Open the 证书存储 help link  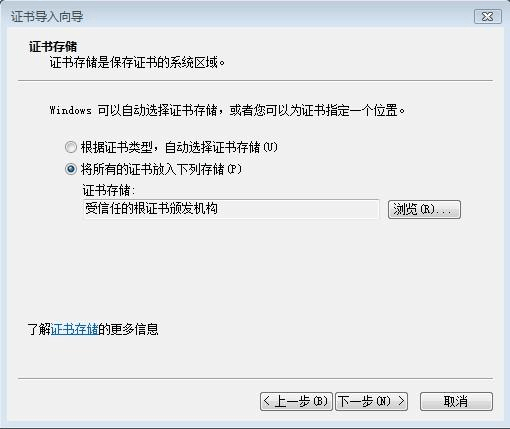pos(74,329)
